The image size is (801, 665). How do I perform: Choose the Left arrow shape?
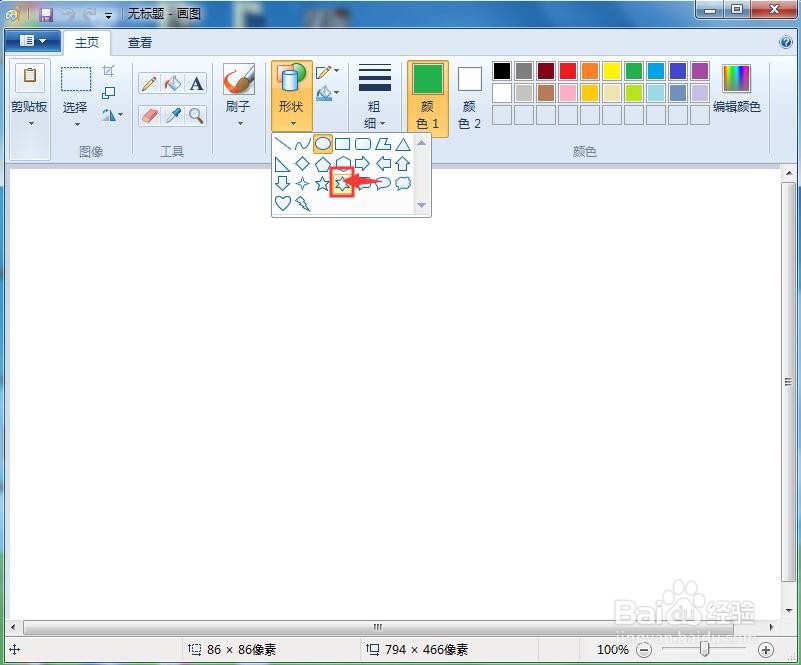[383, 164]
